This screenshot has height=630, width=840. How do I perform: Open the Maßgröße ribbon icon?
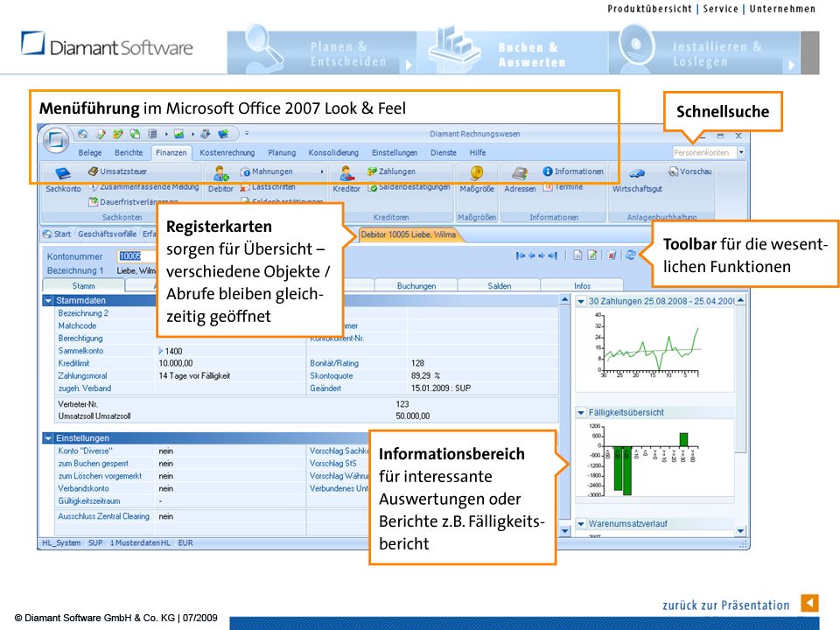click(x=476, y=172)
